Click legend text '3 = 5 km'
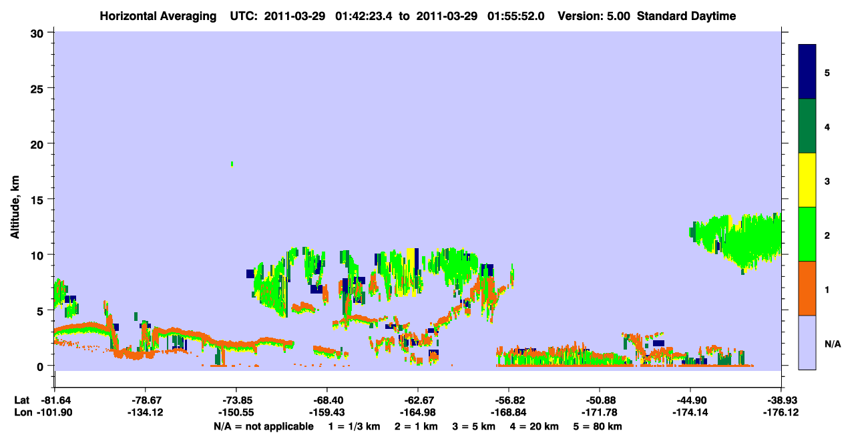This screenshot has width=868, height=445. [473, 426]
